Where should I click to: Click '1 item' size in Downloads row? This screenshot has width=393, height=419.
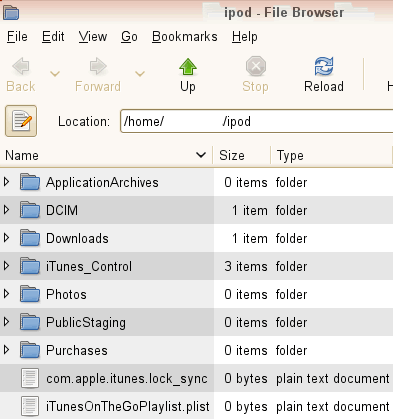pyautogui.click(x=250, y=238)
